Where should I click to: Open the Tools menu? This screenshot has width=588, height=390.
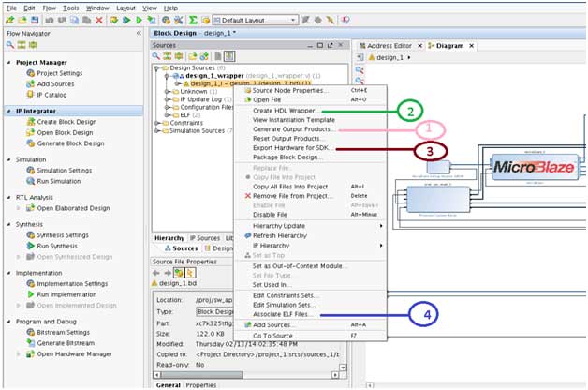[x=70, y=7]
